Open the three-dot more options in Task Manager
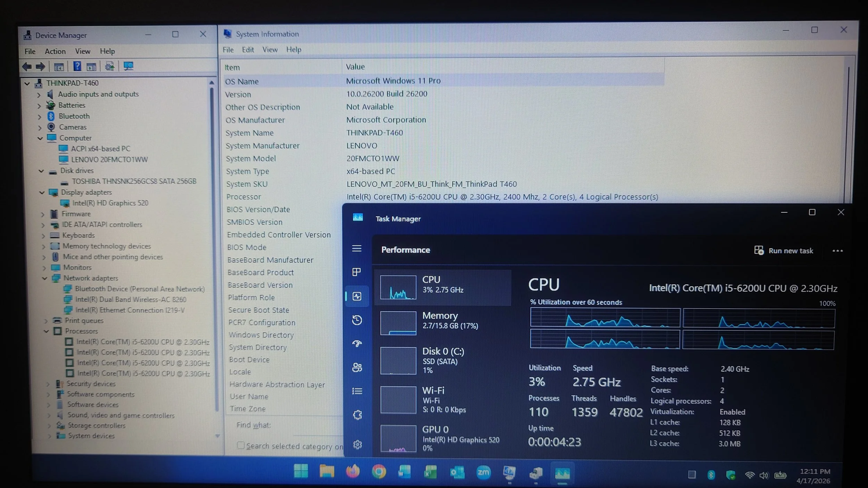Viewport: 868px width, 488px height. [x=837, y=251]
